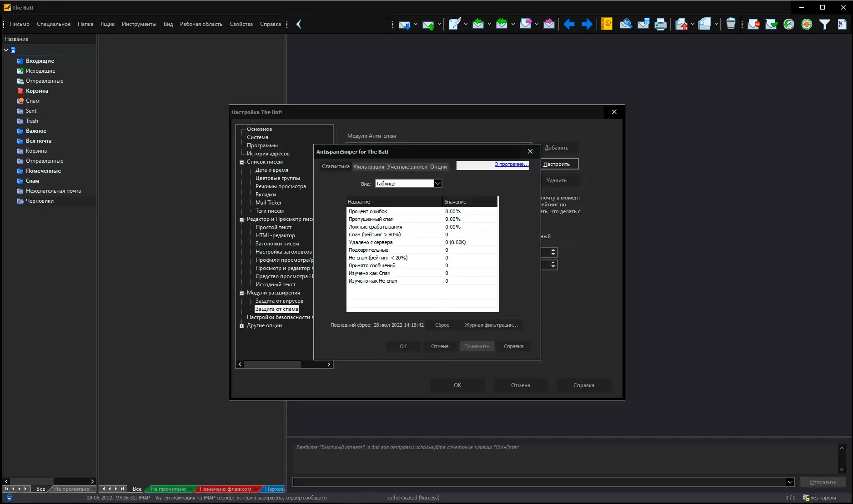Mark message as spam envelope icon
This screenshot has height=504, width=853.
(x=753, y=24)
